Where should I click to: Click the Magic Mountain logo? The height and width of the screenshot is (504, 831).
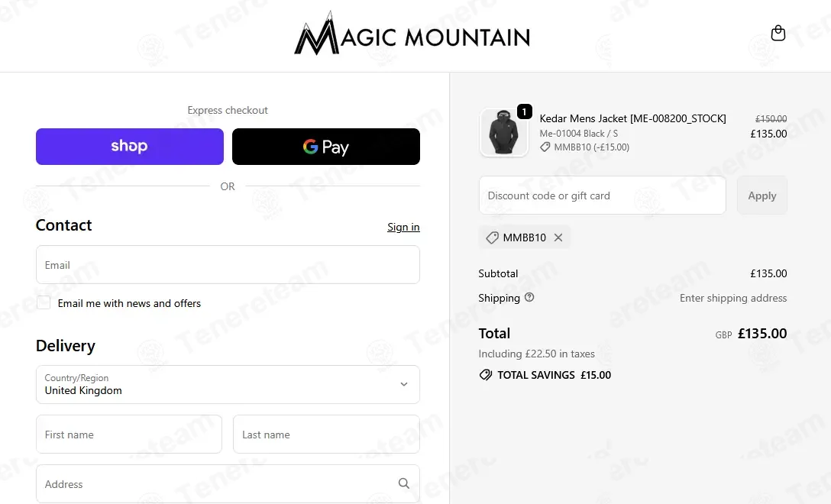(412, 36)
